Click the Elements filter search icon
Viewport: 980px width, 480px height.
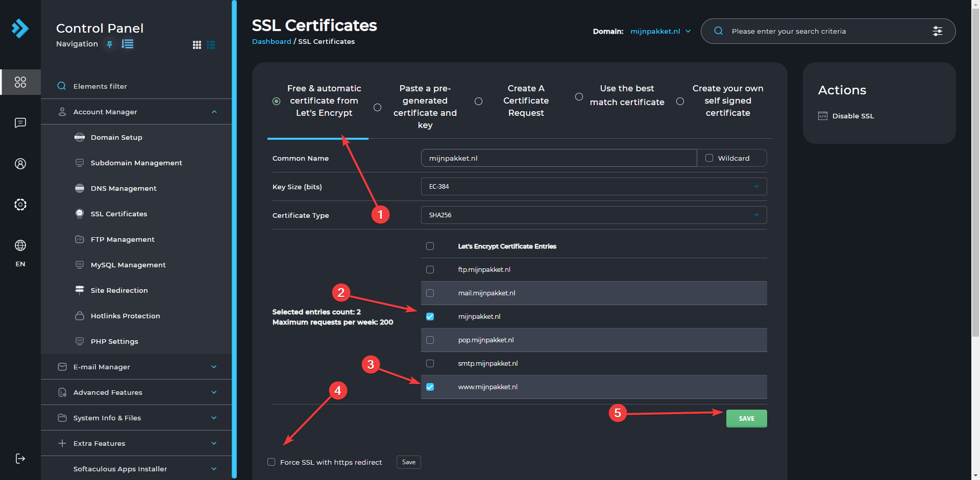pos(62,86)
